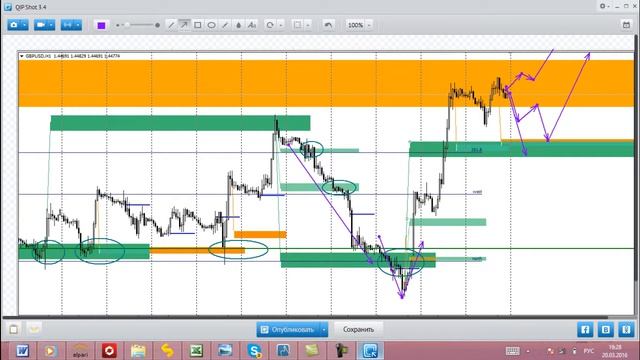
Task: Open the third capture button's dropdown arrow
Action: [x=78, y=25]
